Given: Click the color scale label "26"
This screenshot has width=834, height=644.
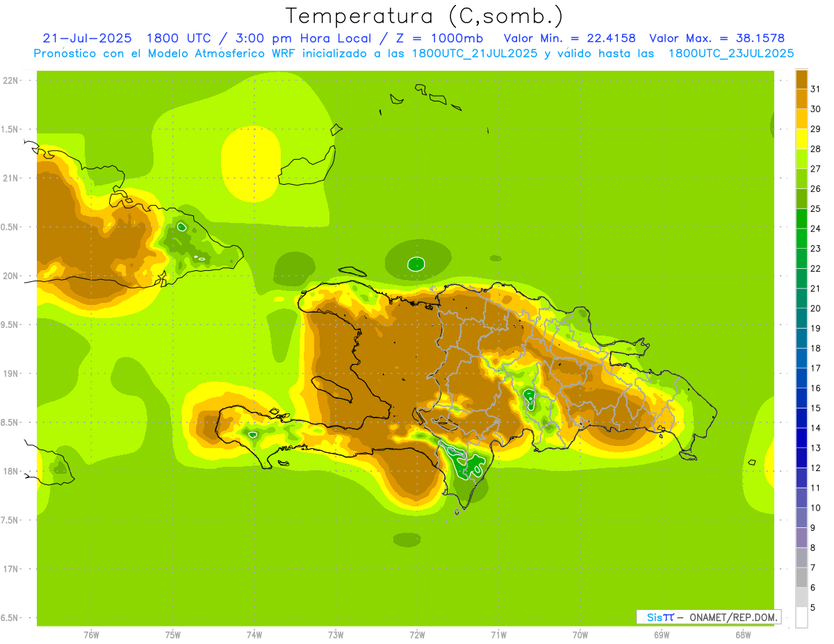Looking at the screenshot, I should (x=815, y=189).
